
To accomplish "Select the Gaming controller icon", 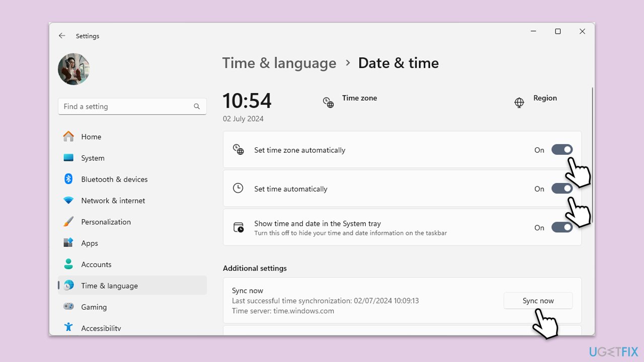I will 68,307.
